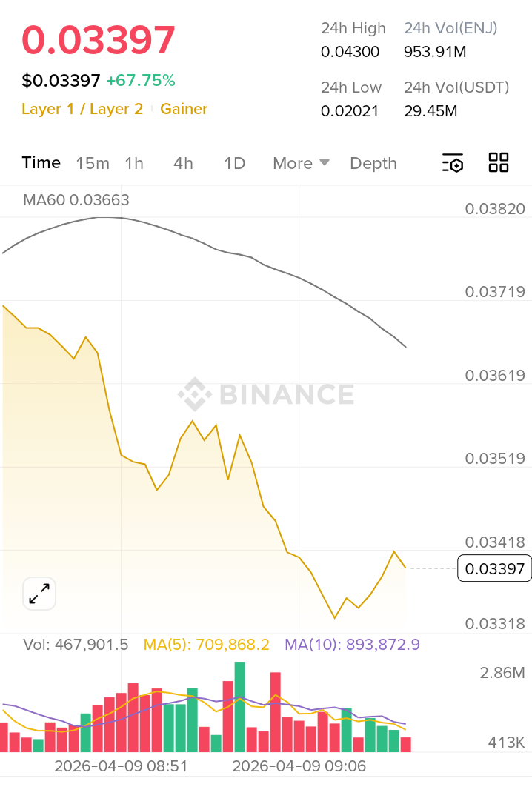Switch to the 15m interval
The height and width of the screenshot is (787, 532).
point(93,163)
